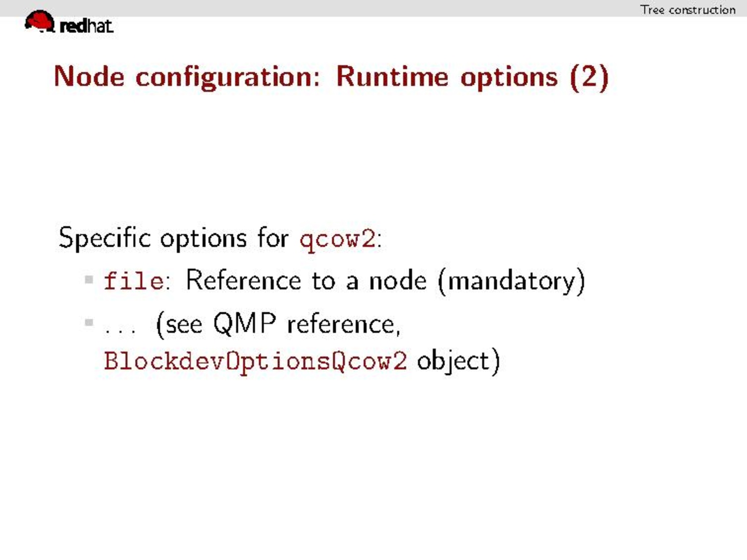Click the square bullet before file

tap(89, 280)
